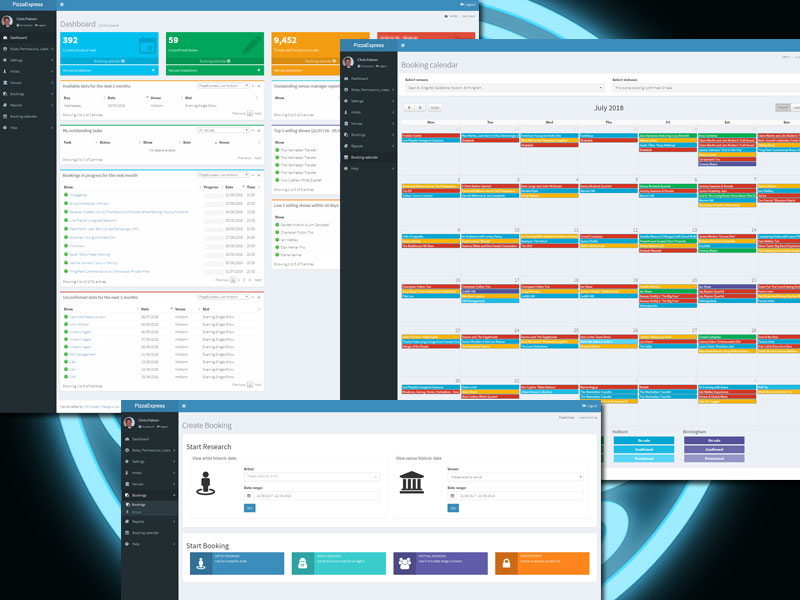800x600 pixels.
Task: Click the venue building icon in Start Research
Action: tap(412, 483)
